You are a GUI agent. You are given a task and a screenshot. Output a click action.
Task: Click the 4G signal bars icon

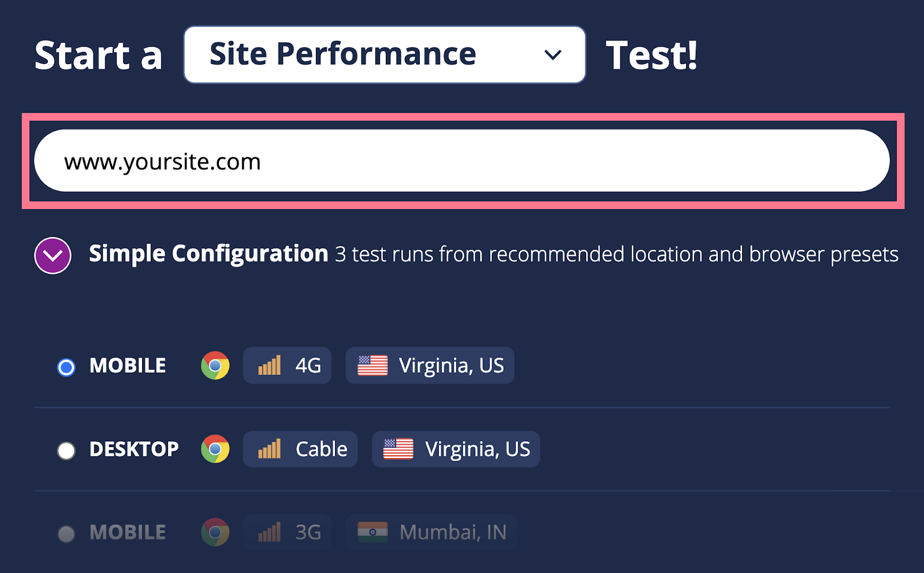point(269,366)
